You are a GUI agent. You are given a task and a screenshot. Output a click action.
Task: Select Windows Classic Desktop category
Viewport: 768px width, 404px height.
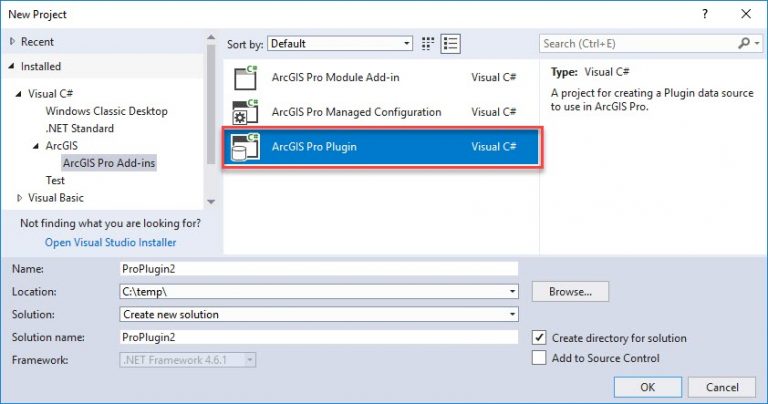pyautogui.click(x=106, y=111)
